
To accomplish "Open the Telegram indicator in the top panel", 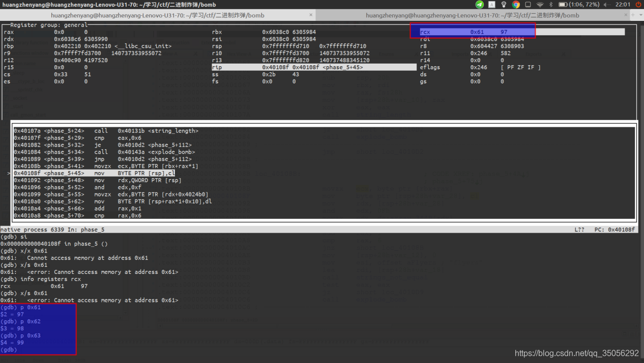I will tap(479, 5).
